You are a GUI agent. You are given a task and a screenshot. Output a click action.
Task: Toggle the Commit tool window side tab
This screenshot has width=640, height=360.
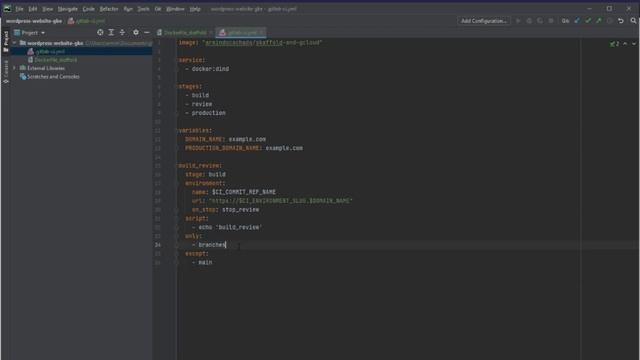point(5,71)
